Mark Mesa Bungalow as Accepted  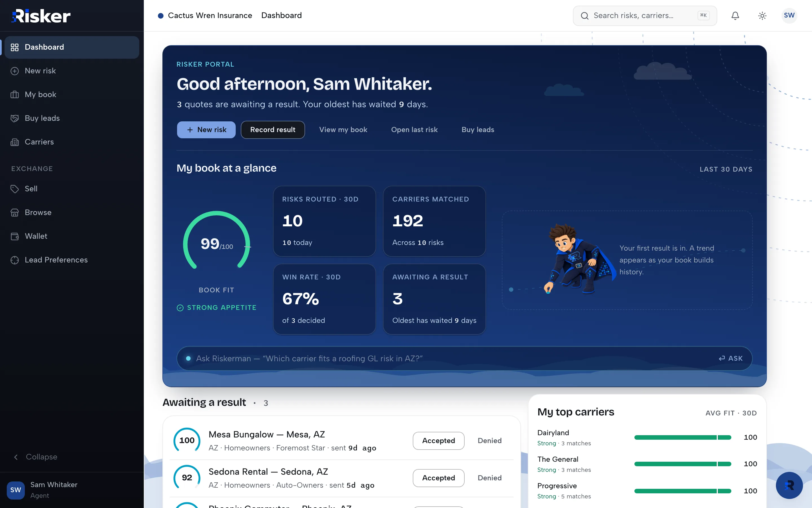(438, 441)
